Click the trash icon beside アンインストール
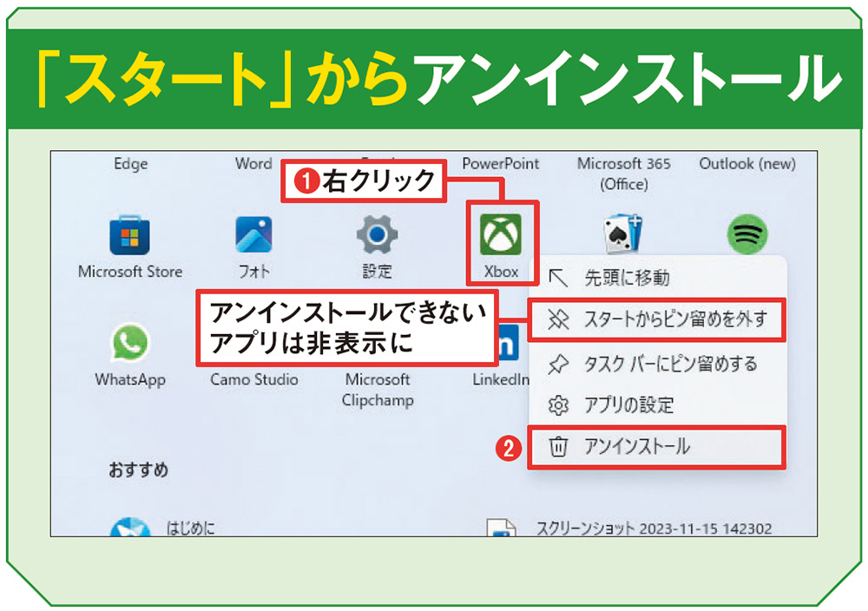Viewport: 868px width, 611px height. coord(558,447)
